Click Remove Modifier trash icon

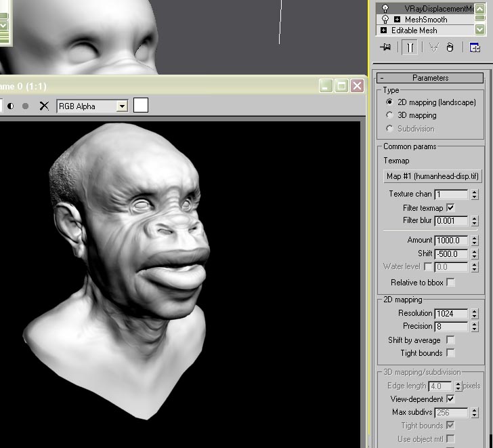[x=450, y=47]
